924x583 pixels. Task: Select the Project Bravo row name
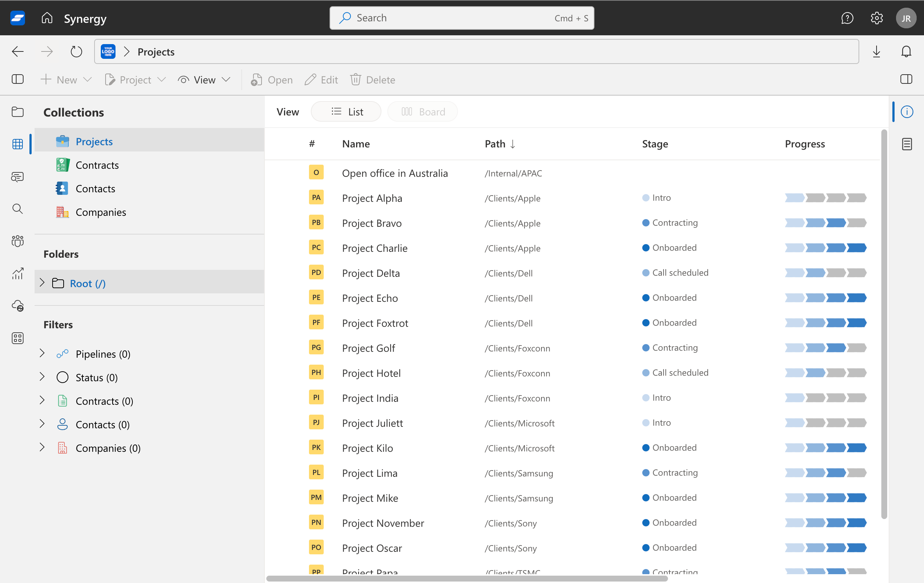tap(372, 223)
